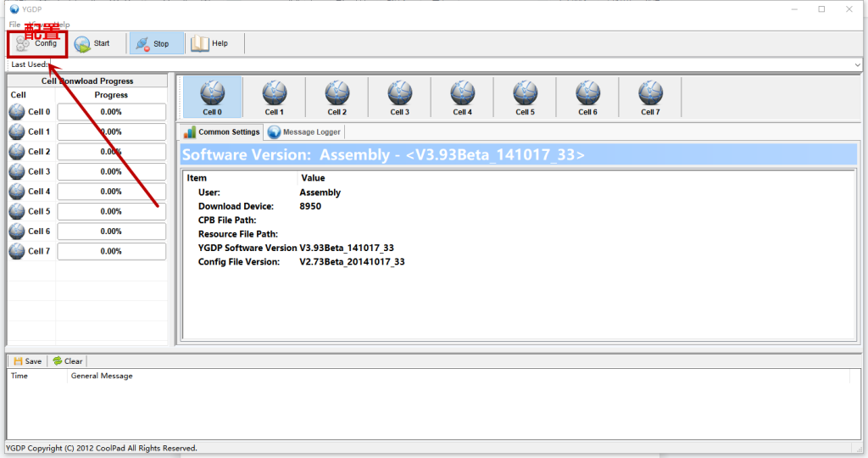
Task: Clear the general message log
Action: pos(68,361)
